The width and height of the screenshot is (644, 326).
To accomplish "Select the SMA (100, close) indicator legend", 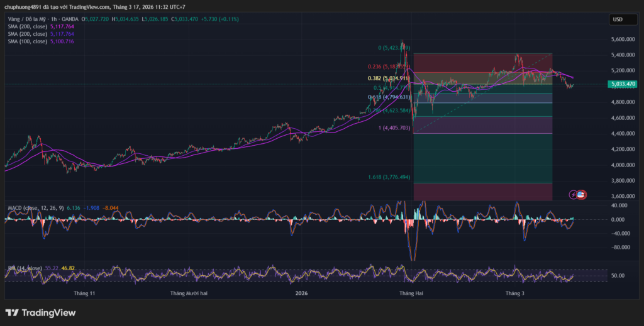I will point(27,41).
